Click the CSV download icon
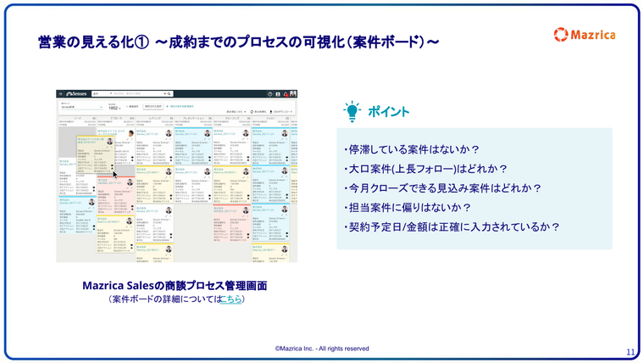 271,112
